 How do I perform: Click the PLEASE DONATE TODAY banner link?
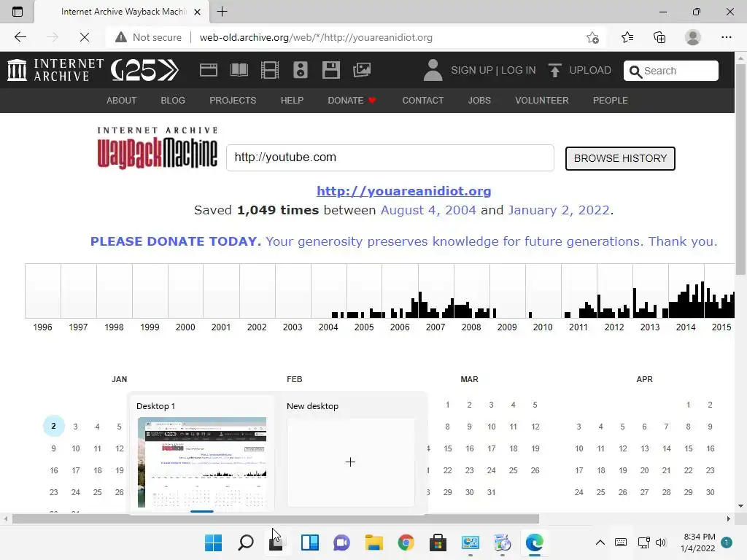tap(403, 241)
